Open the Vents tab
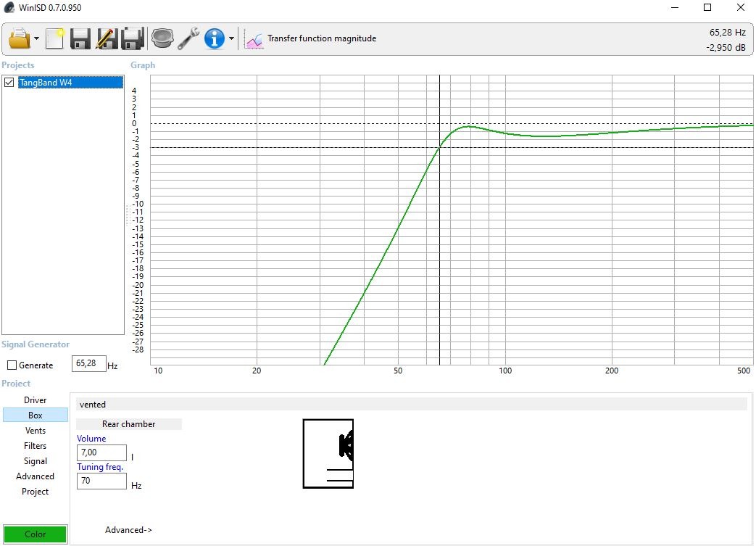This screenshot has width=756, height=546. (36, 430)
